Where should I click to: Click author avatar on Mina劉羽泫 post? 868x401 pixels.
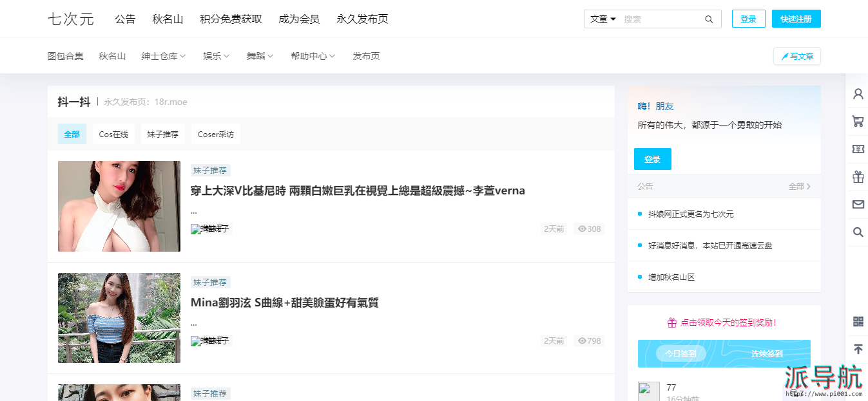pos(196,341)
